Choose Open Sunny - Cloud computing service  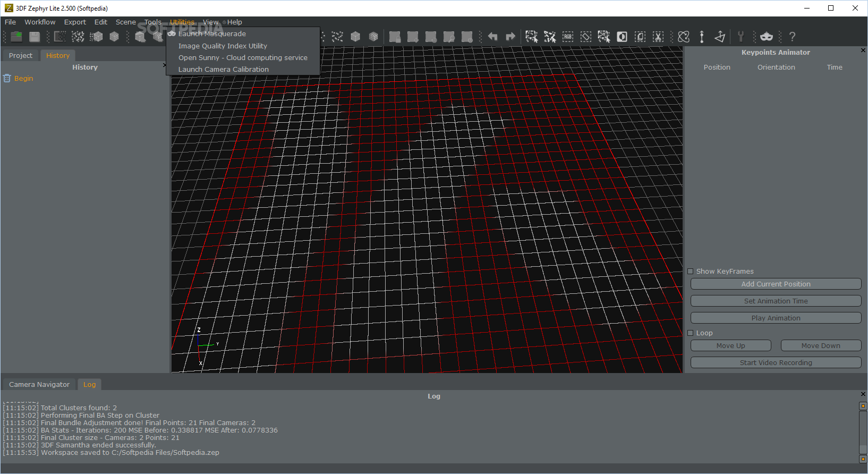pos(243,58)
